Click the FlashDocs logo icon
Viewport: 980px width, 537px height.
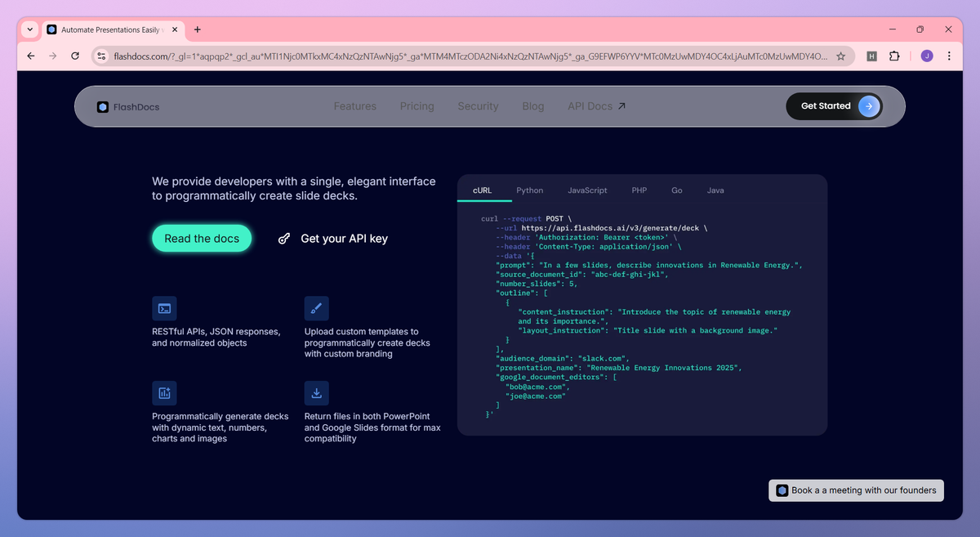point(102,107)
